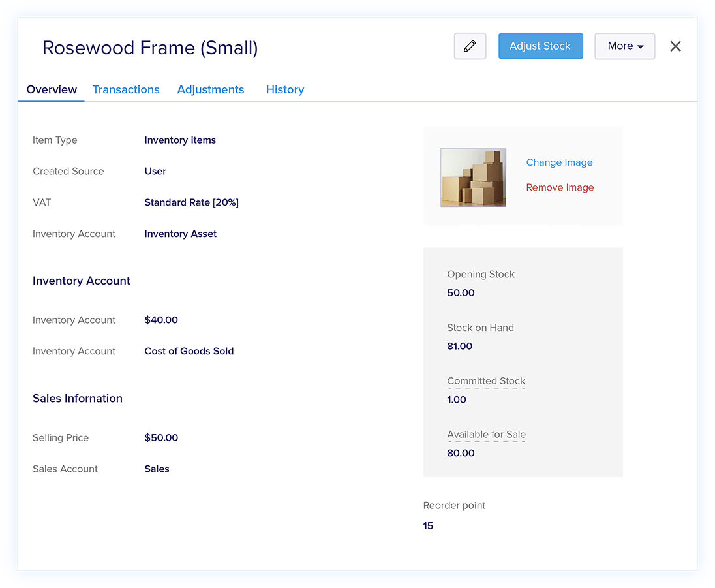Click the Reorder point value 15

tap(428, 525)
